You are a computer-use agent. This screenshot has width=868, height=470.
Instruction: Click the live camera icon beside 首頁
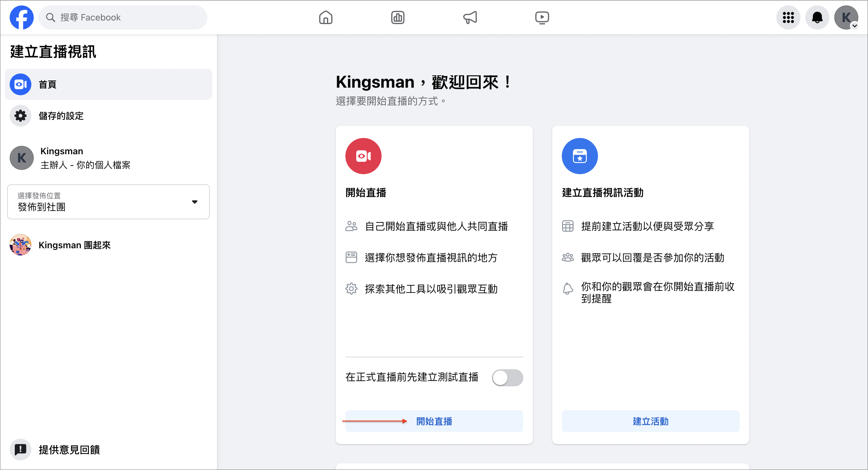[20, 84]
